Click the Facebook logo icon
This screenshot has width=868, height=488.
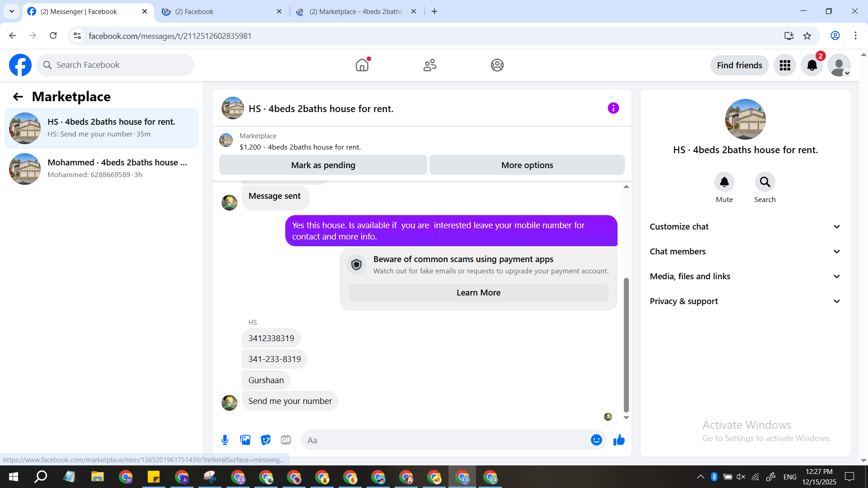(20, 65)
